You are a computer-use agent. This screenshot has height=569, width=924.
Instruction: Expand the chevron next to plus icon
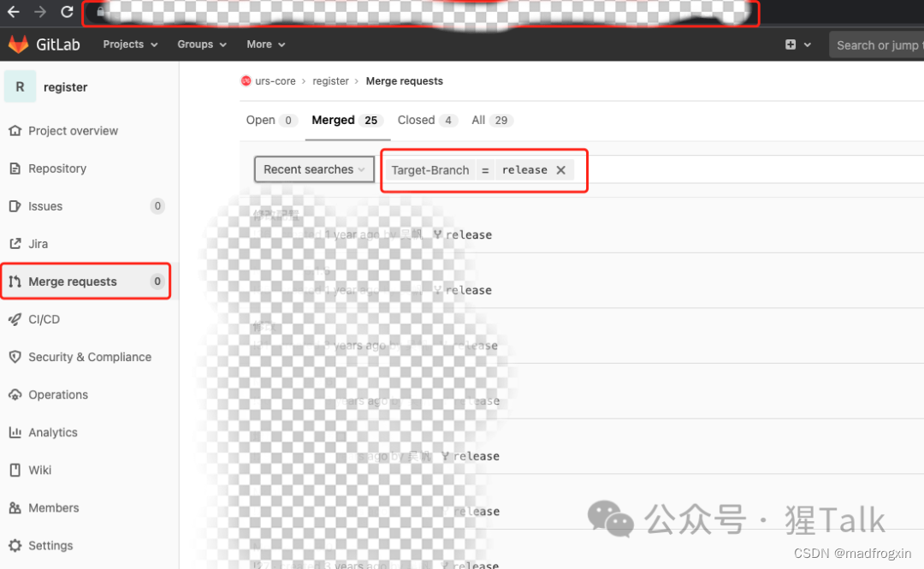(x=808, y=44)
